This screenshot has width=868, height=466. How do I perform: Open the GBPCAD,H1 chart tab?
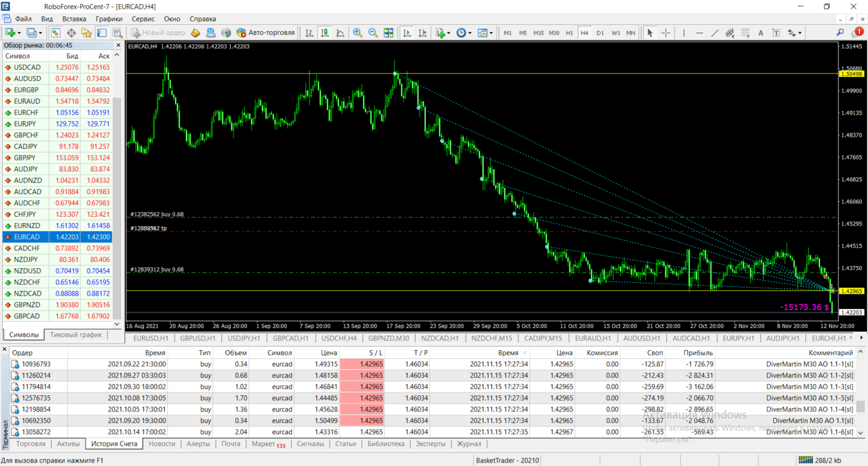pyautogui.click(x=291, y=338)
